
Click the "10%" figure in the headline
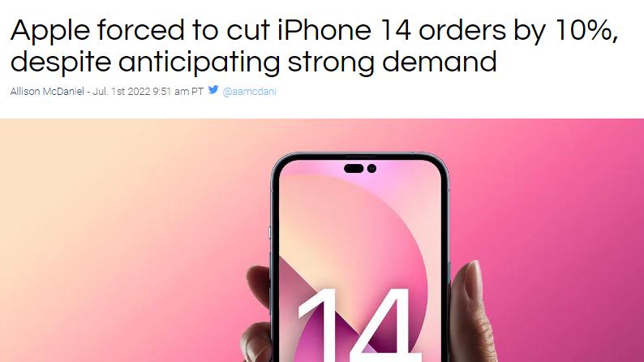coord(586,30)
